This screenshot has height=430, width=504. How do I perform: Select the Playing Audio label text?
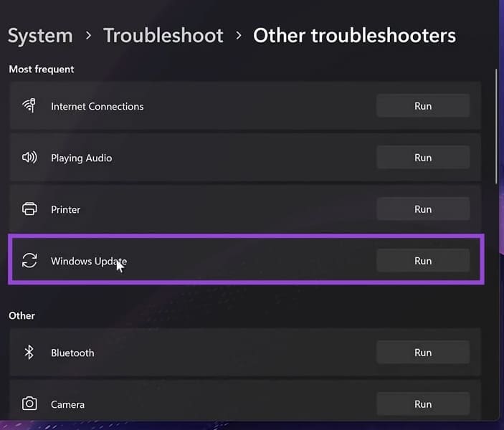pos(81,158)
